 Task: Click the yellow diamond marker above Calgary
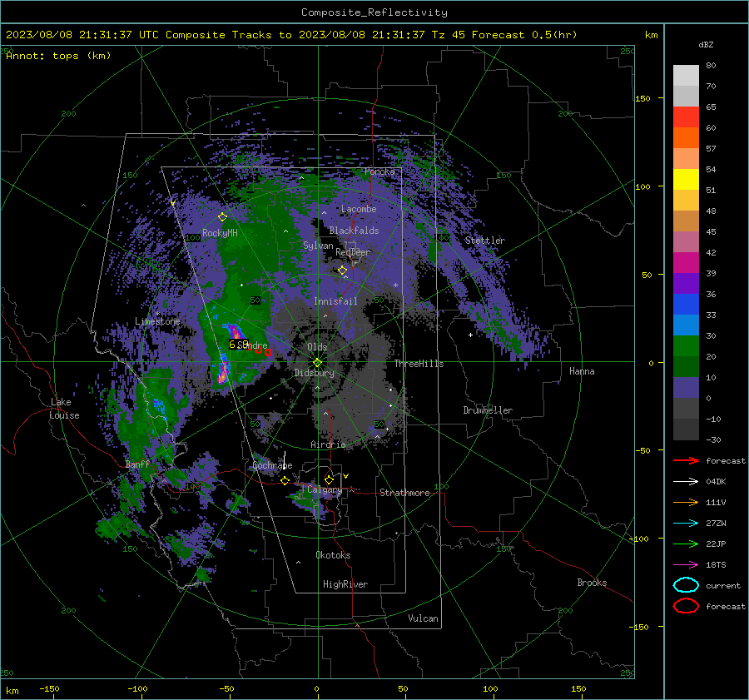(x=329, y=479)
